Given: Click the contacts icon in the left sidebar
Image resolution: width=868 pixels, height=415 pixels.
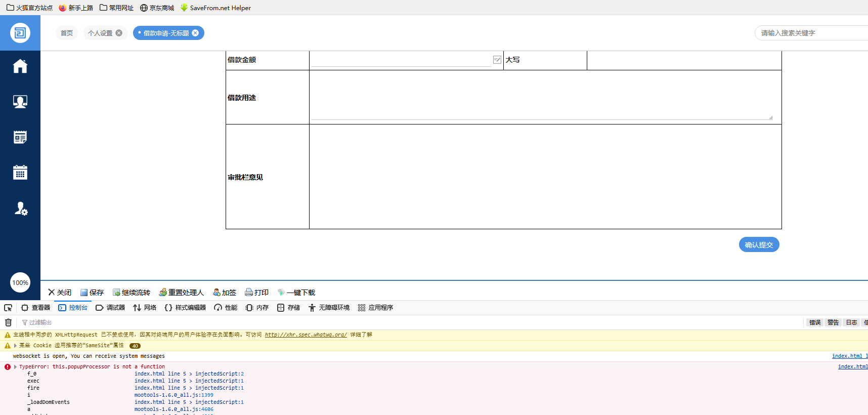Looking at the screenshot, I should tap(20, 102).
